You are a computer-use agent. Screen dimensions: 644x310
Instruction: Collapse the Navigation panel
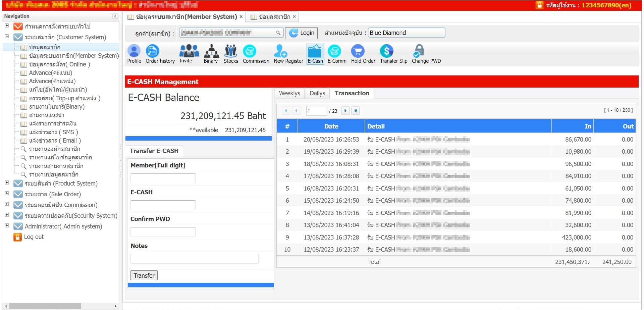pyautogui.click(x=115, y=16)
